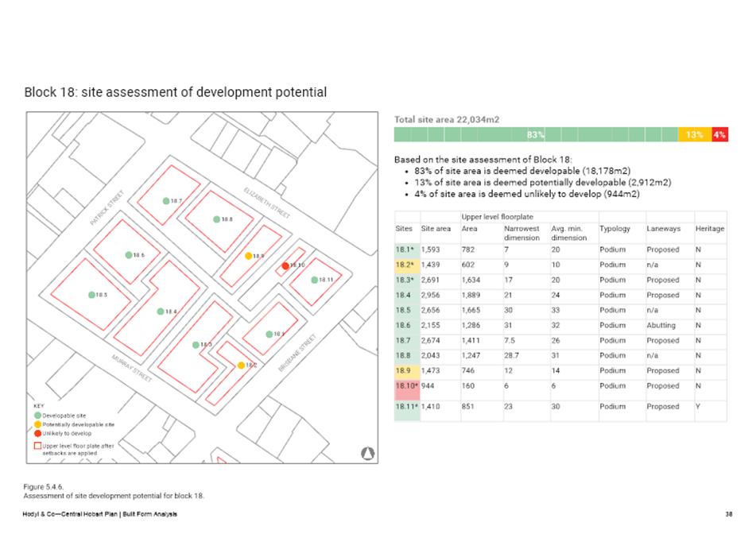Click the green marker for site 18.7
Screen dimensions: 756x534
click(x=166, y=201)
